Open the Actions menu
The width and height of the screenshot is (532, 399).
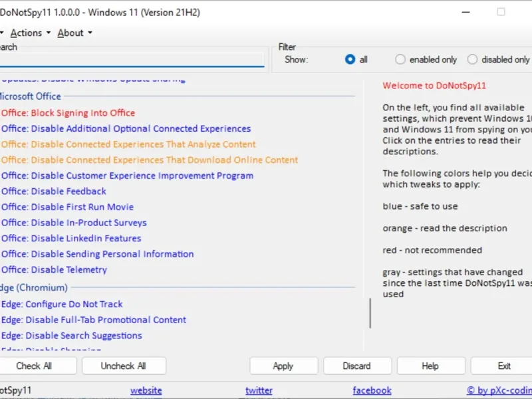30,33
